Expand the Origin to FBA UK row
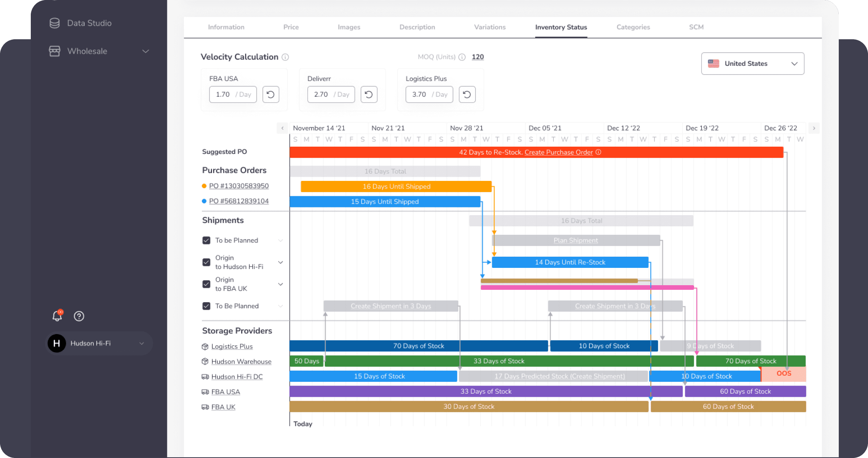Viewport: 868px width, 458px height. click(280, 284)
